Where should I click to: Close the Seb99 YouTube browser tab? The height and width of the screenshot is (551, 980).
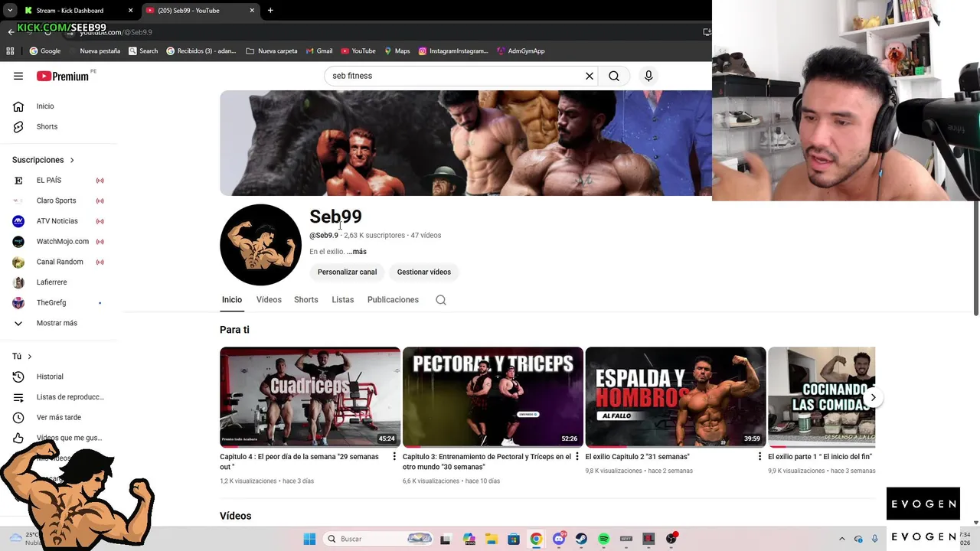pyautogui.click(x=253, y=11)
